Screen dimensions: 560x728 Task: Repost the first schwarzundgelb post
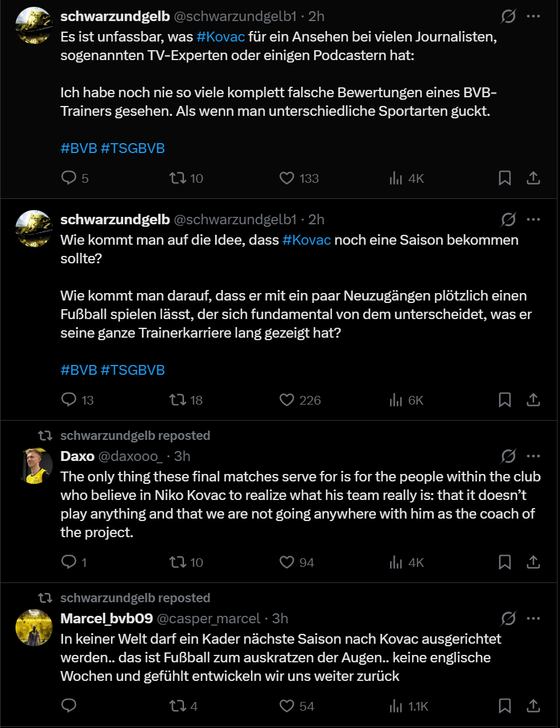[x=178, y=178]
